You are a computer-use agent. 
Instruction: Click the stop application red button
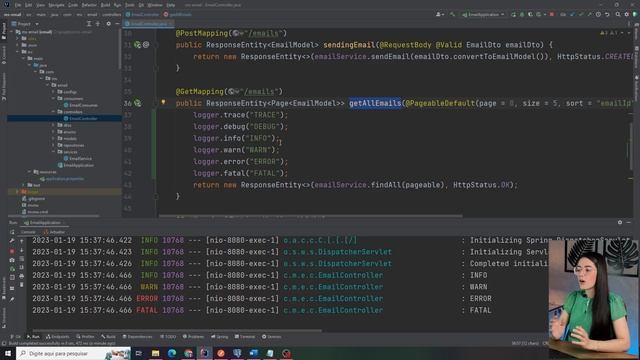point(552,14)
